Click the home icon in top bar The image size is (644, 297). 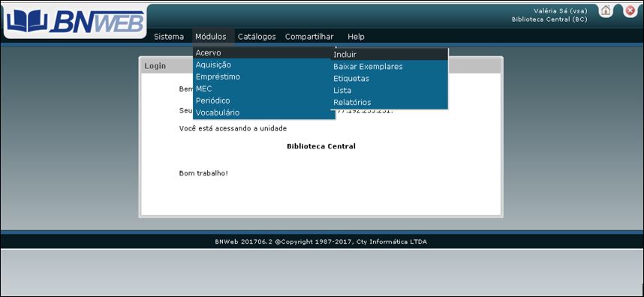(606, 11)
